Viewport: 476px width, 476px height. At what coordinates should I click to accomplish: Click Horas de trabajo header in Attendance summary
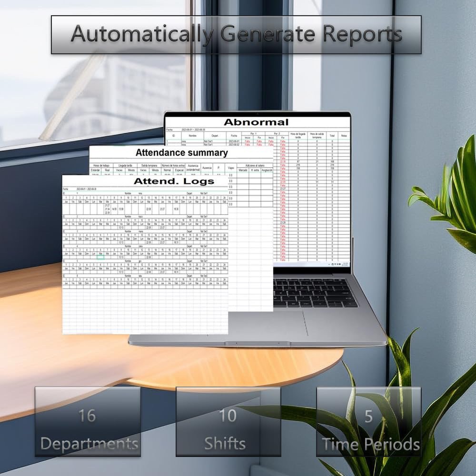(100, 165)
